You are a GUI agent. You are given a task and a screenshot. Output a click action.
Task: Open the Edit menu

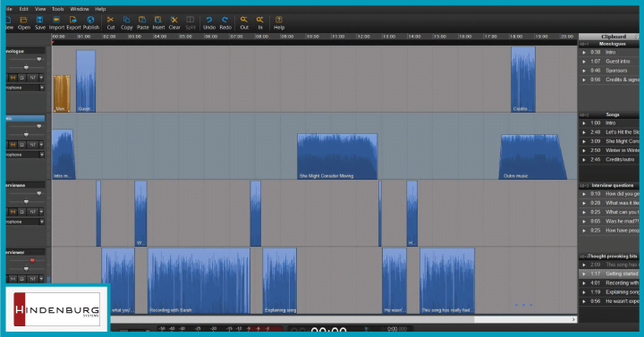point(24,9)
